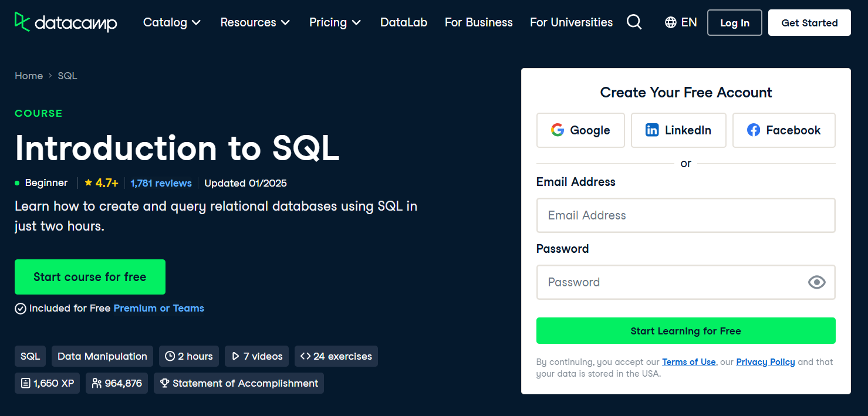Click the SQL tag chip
The height and width of the screenshot is (416, 868).
point(31,356)
